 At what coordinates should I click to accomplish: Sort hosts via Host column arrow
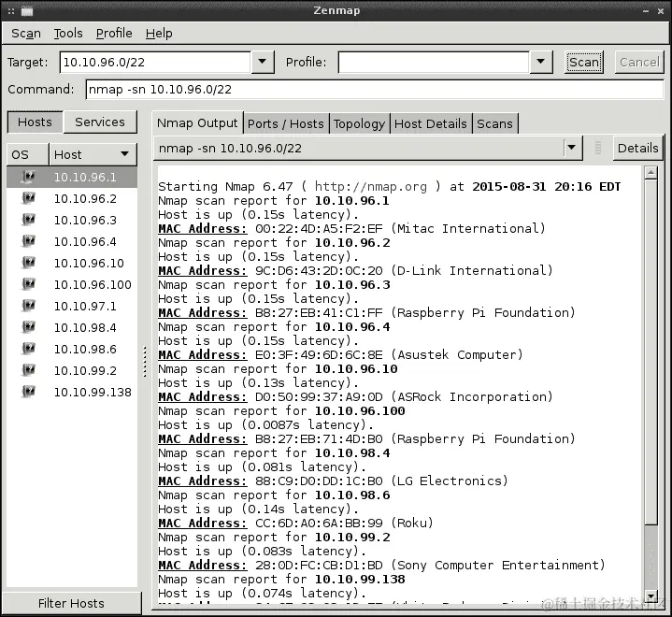point(124,154)
